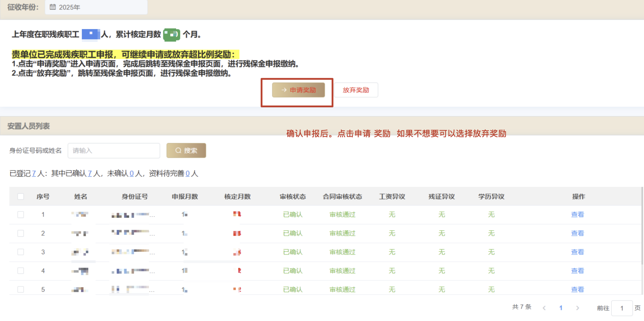Click the 放弃奖励 button

point(356,90)
